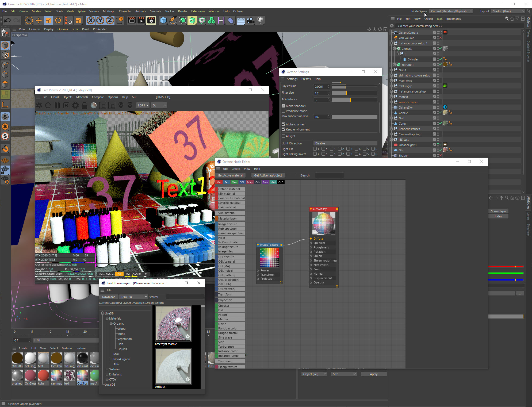Select the Move tool in the toolbar
The height and width of the screenshot is (407, 532).
pyautogui.click(x=39, y=21)
